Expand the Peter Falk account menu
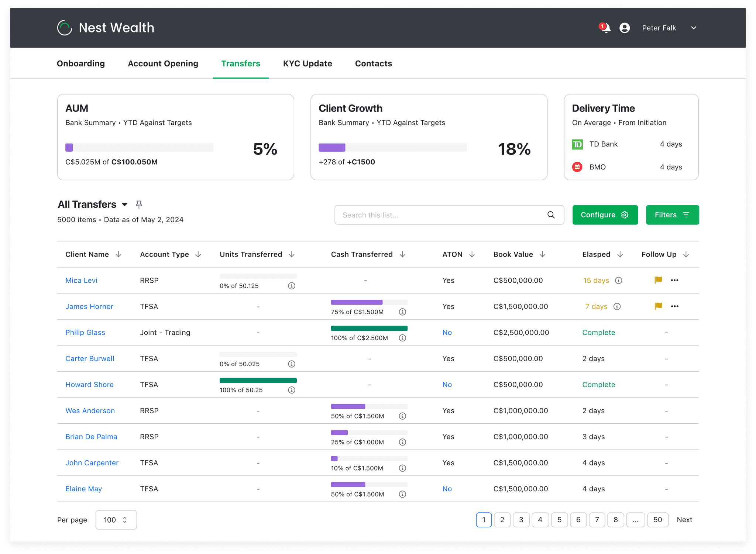This screenshot has width=756, height=554. click(694, 28)
